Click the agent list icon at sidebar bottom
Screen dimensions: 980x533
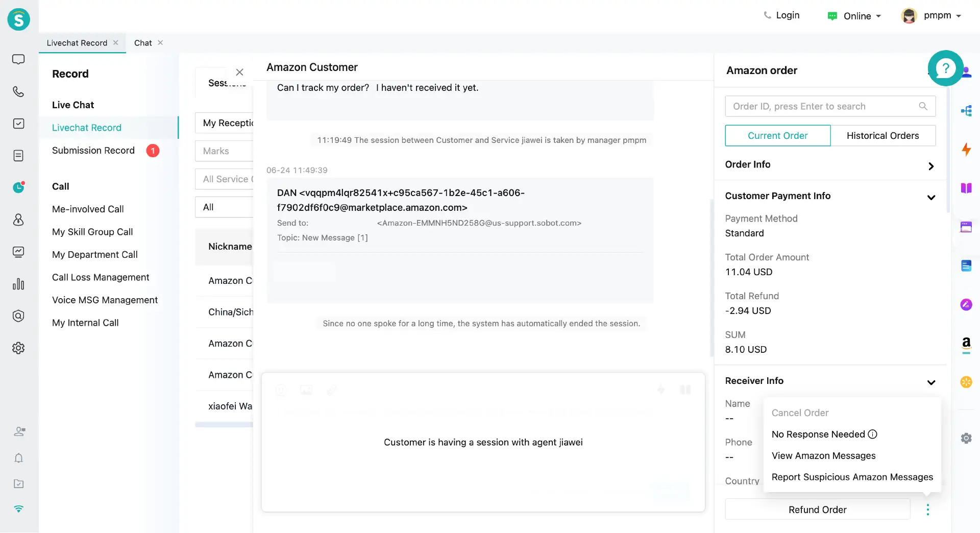(19, 431)
